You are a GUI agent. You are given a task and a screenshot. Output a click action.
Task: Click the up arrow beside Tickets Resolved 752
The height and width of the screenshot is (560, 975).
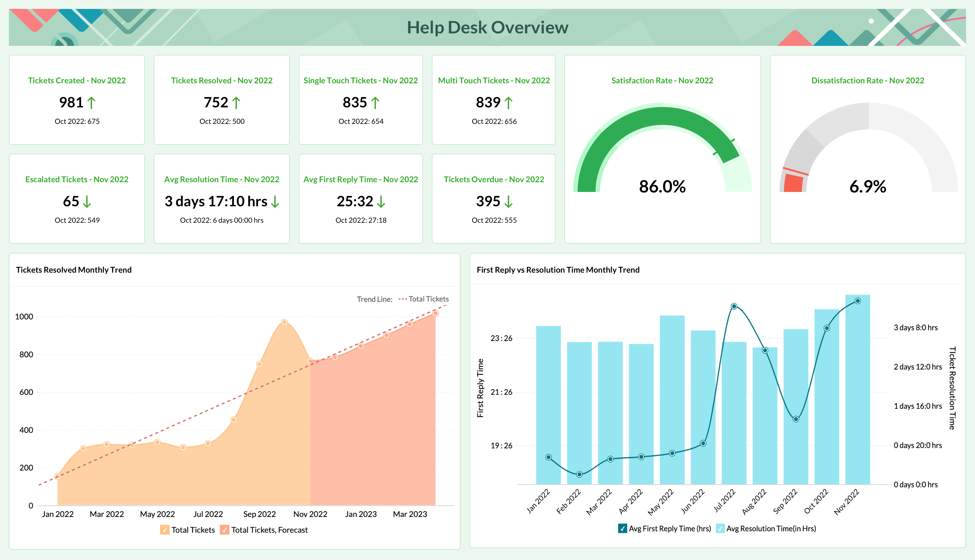point(236,103)
